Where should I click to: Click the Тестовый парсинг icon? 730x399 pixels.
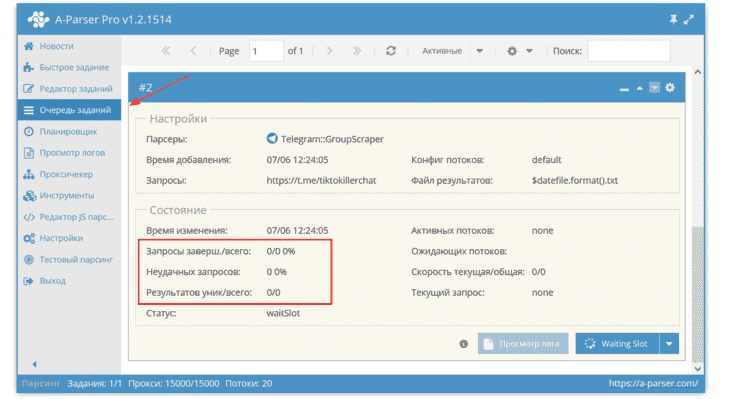29,260
